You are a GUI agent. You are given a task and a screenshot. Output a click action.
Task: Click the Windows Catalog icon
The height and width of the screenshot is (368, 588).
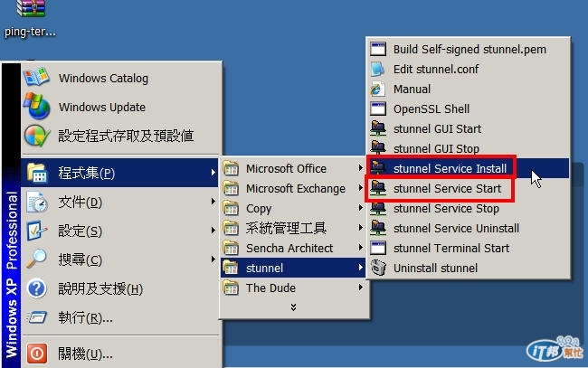coord(36,78)
